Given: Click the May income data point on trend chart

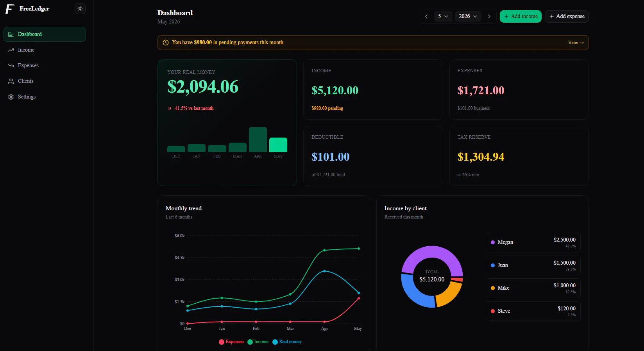Looking at the screenshot, I should tap(359, 249).
